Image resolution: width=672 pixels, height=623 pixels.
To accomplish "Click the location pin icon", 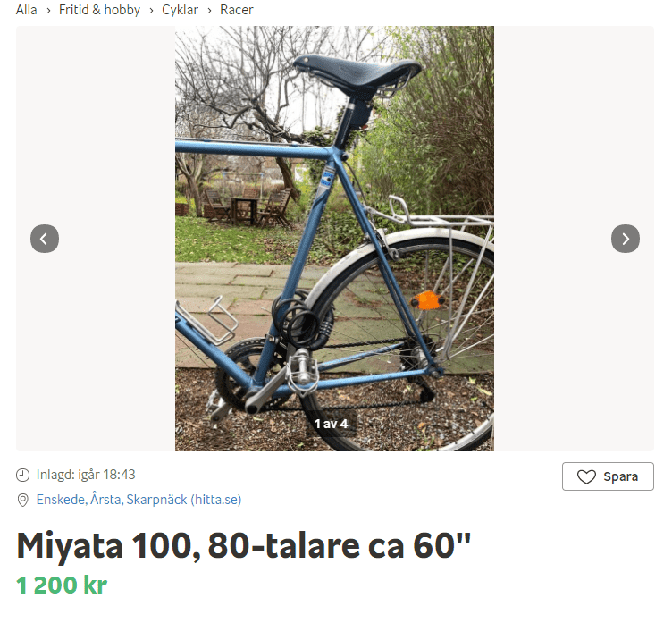I will click(x=22, y=500).
